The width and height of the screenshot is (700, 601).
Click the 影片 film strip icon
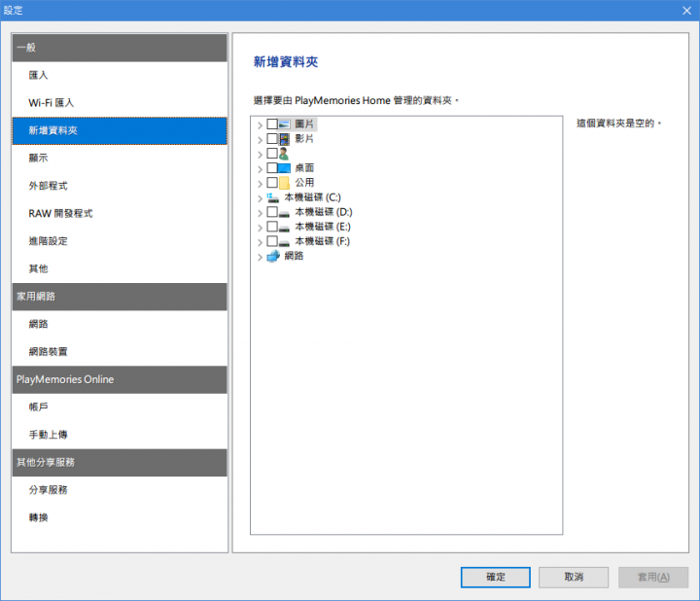pyautogui.click(x=284, y=139)
